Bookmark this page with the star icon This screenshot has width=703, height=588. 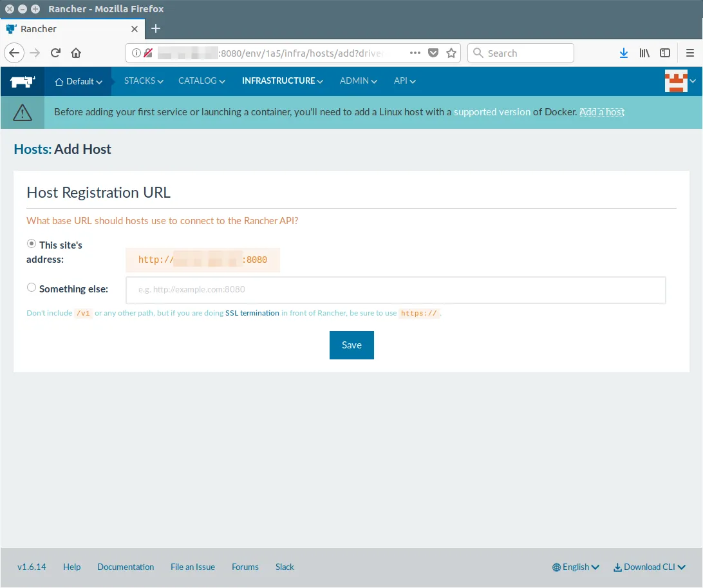pos(451,53)
